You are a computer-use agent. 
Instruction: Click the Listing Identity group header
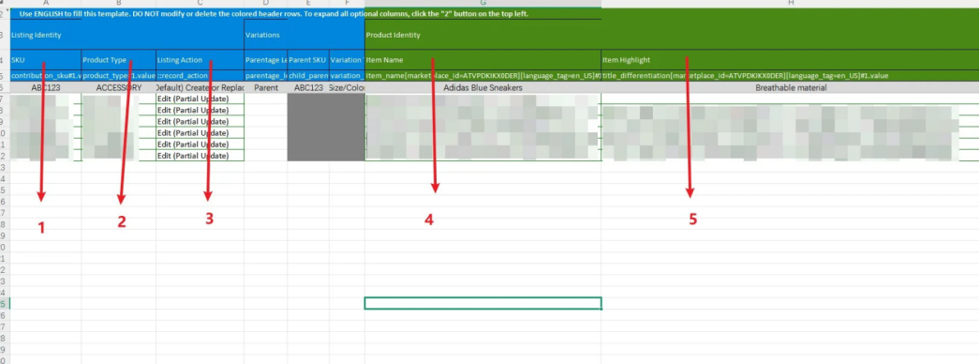pyautogui.click(x=126, y=35)
